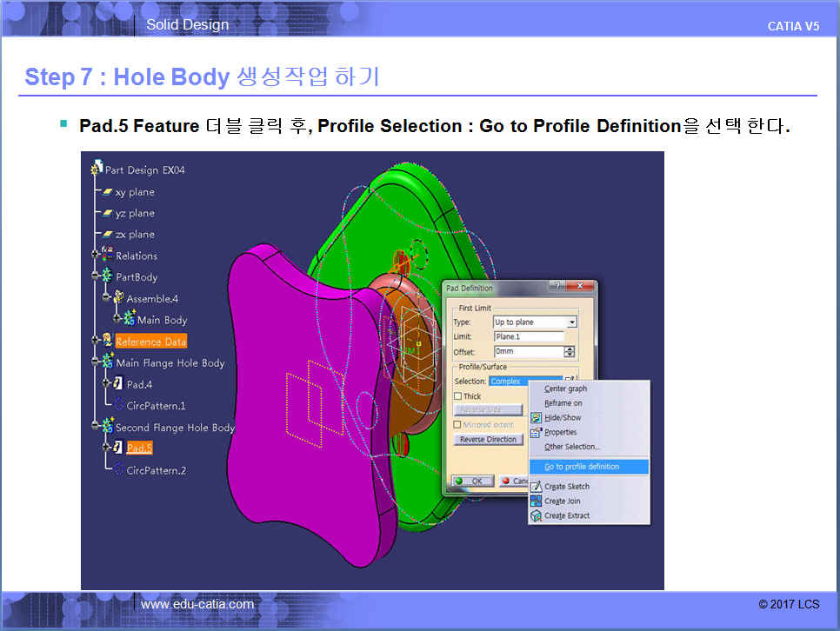
Task: Click the Pad.4 feature icon
Action: (118, 384)
